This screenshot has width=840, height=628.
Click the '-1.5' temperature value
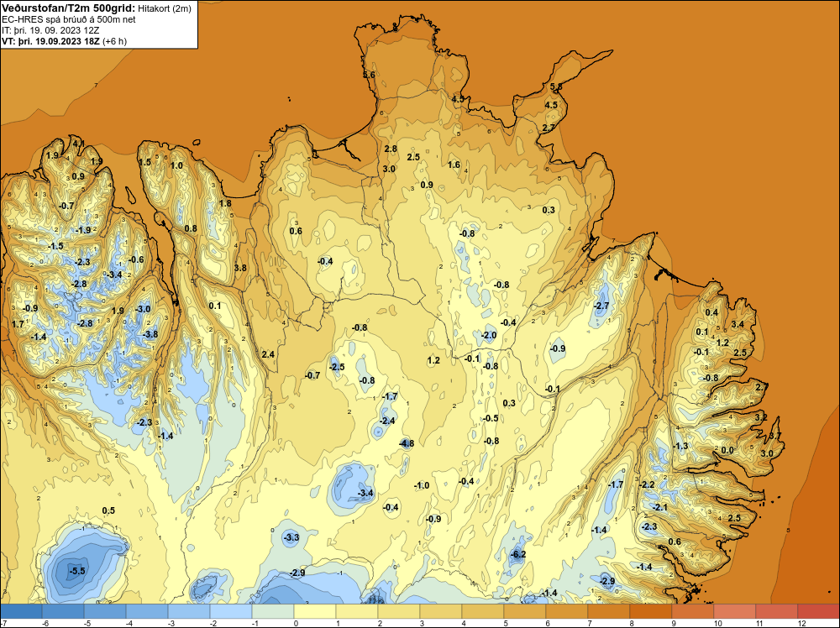(x=55, y=246)
